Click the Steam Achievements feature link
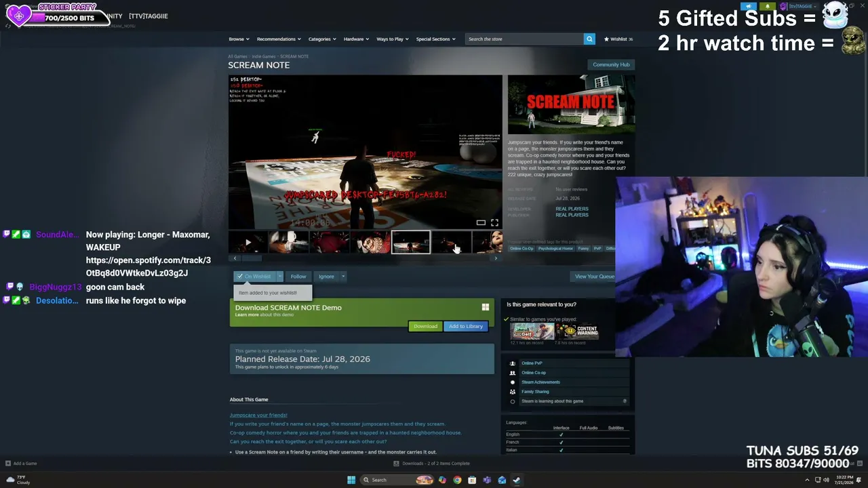The height and width of the screenshot is (488, 868). point(540,382)
